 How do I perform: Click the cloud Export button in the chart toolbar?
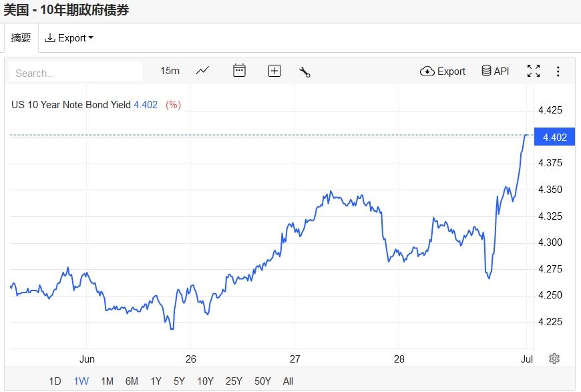pyautogui.click(x=442, y=71)
